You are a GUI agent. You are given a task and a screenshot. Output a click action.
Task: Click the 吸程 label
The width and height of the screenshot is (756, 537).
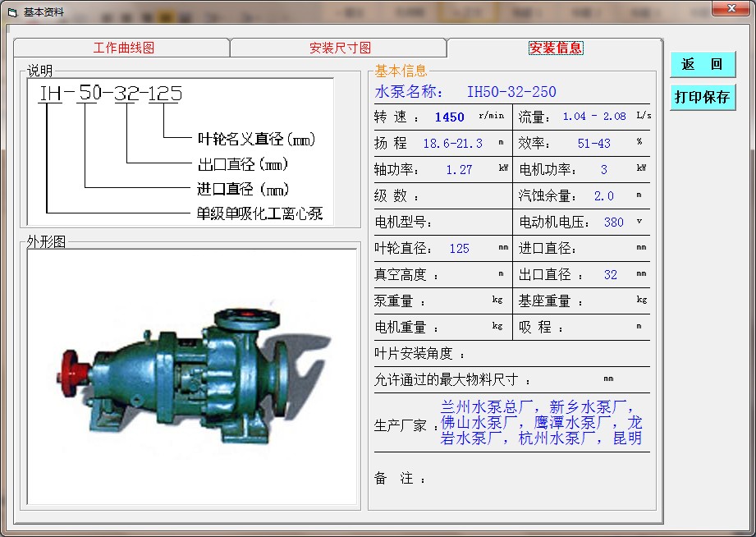541,327
